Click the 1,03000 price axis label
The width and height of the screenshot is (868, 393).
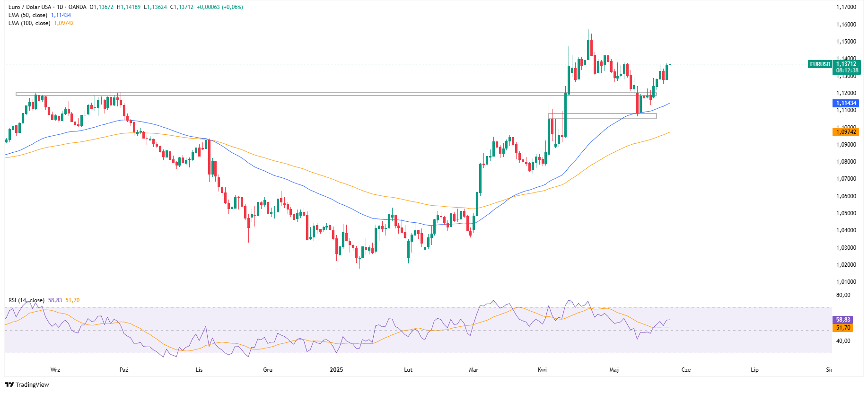[x=846, y=248]
